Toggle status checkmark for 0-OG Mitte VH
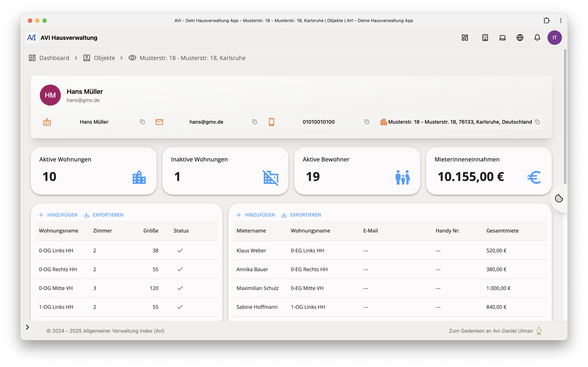 point(180,288)
